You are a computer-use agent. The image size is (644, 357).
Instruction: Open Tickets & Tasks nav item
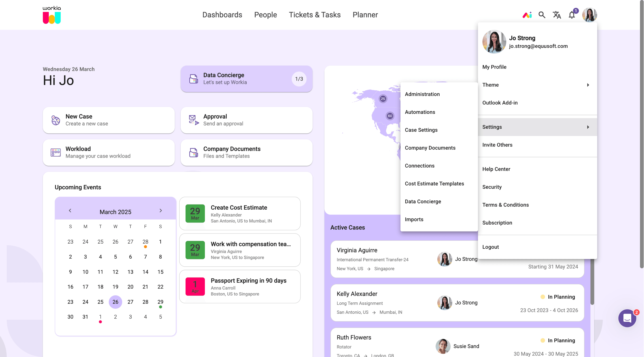(314, 15)
